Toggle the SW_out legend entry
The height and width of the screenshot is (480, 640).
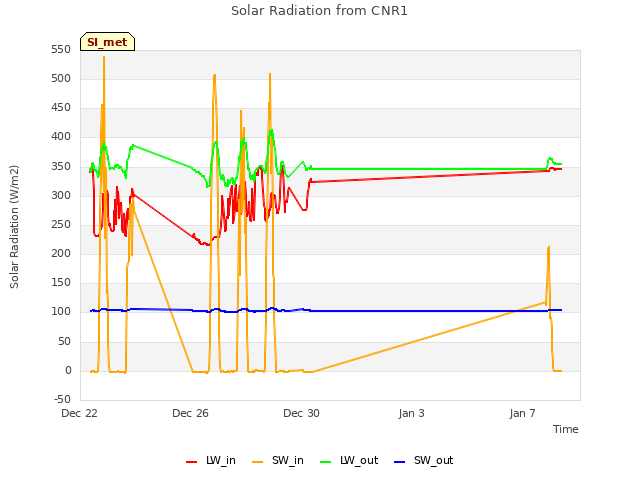tap(423, 460)
